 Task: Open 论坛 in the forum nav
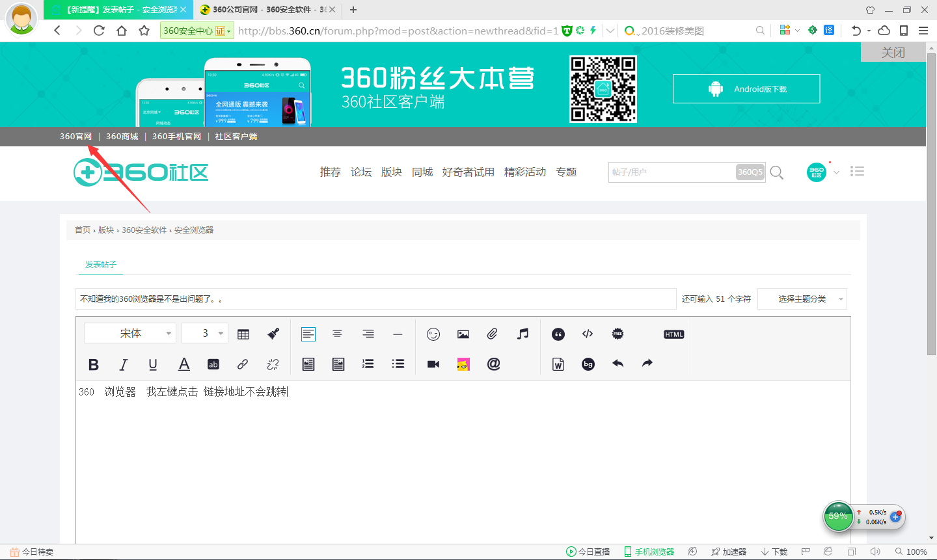pos(361,172)
